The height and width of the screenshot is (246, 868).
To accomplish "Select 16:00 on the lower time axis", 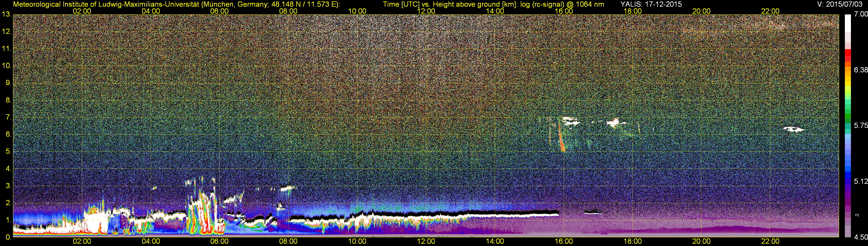I will click(564, 241).
